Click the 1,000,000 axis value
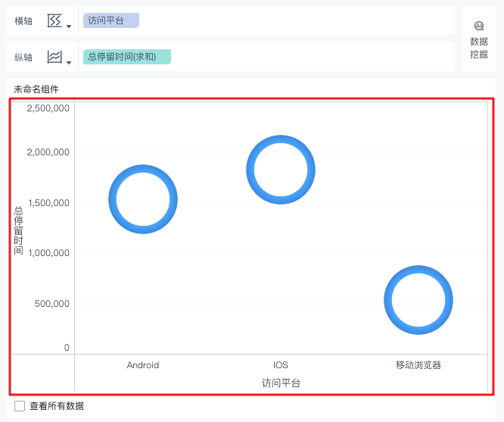 [x=49, y=253]
